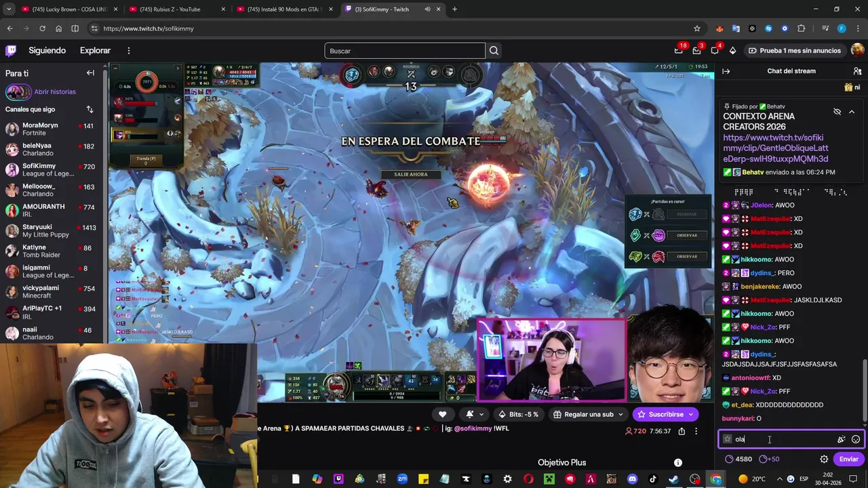
Task: Mute the SofiKimmy Twitch tab audio icon
Action: point(427,9)
